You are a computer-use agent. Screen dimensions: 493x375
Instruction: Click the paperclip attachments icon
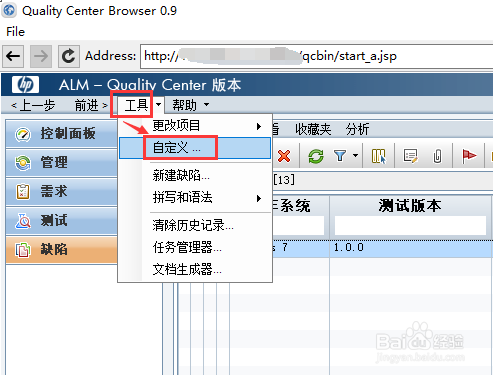click(x=437, y=156)
